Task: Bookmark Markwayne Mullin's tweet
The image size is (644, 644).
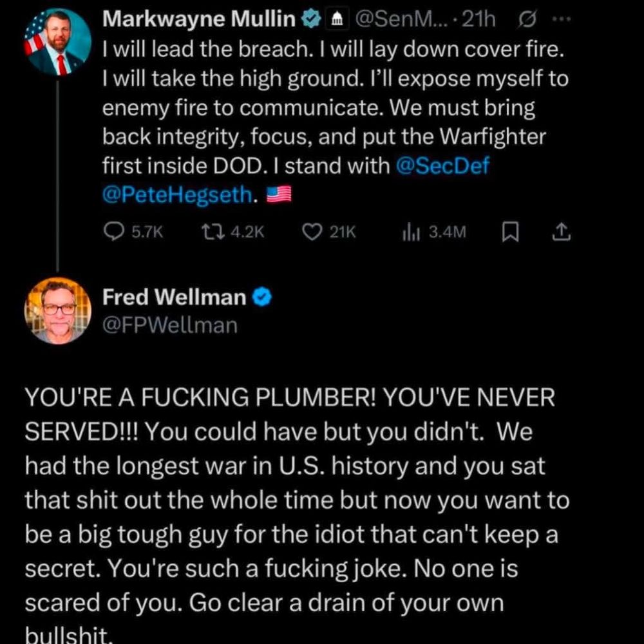Action: (x=510, y=232)
